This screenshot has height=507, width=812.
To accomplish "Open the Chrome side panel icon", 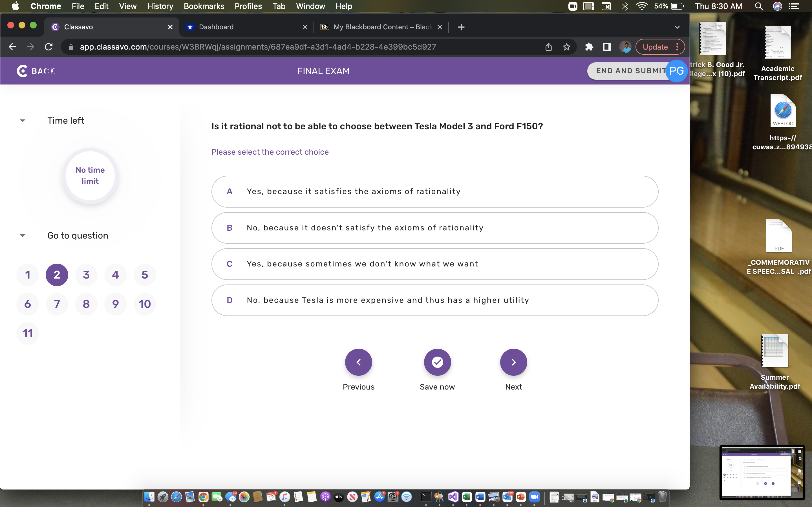I will (607, 47).
